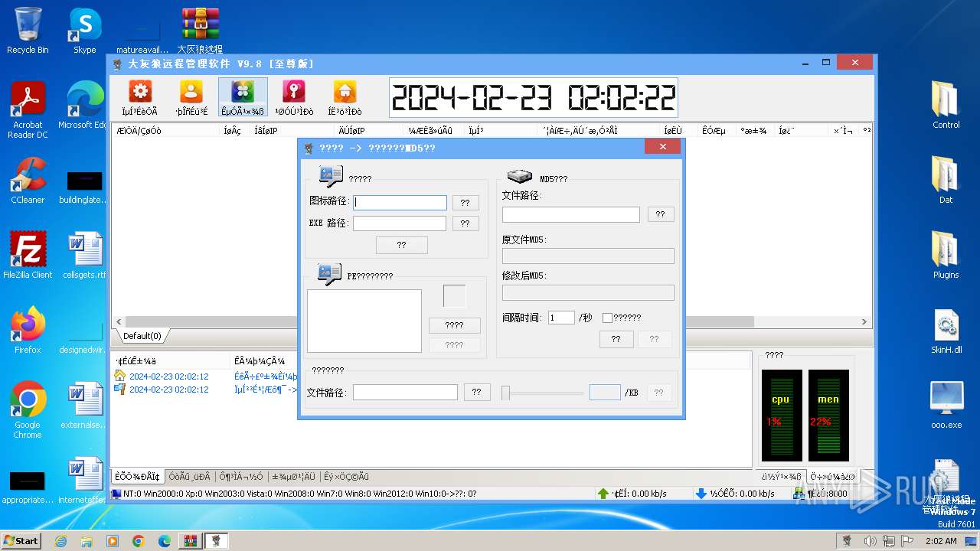Screen dimensions: 980x551
Task: Open Recycle Bin on the desktop
Action: tap(28, 31)
